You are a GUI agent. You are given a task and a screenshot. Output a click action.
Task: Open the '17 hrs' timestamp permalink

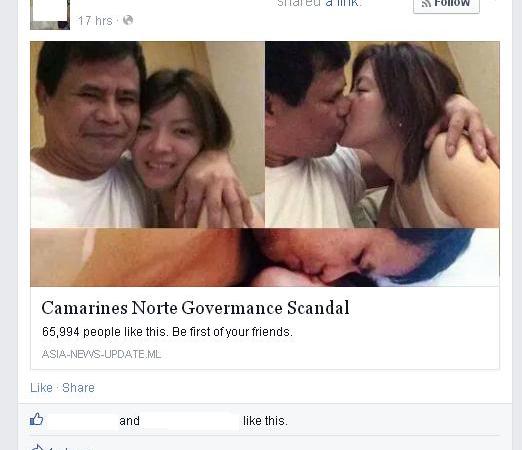point(95,21)
